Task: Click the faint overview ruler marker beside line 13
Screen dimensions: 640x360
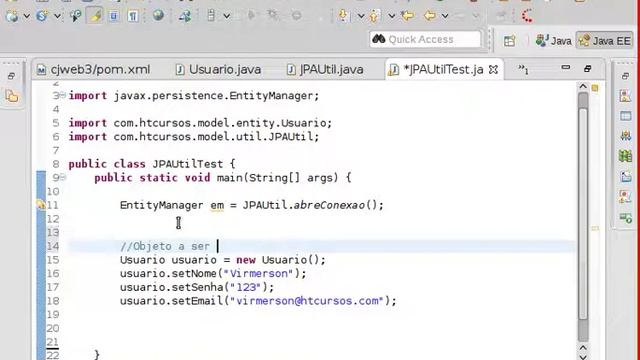Action: [596, 229]
